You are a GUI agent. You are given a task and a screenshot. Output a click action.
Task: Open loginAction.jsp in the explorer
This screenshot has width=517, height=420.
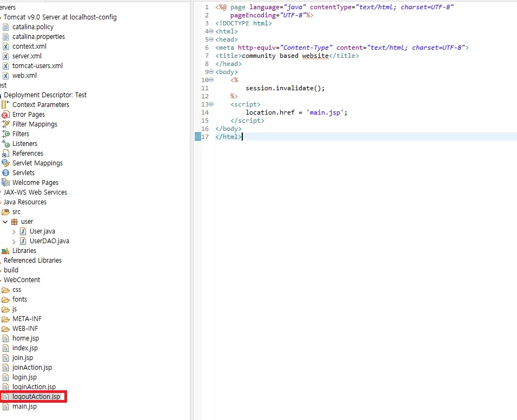tap(34, 387)
